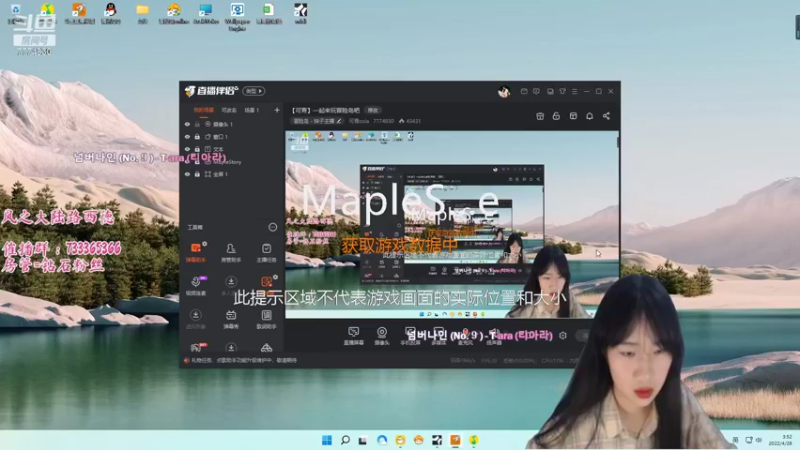
Task: Open Task View from taskbar
Action: pyautogui.click(x=363, y=440)
